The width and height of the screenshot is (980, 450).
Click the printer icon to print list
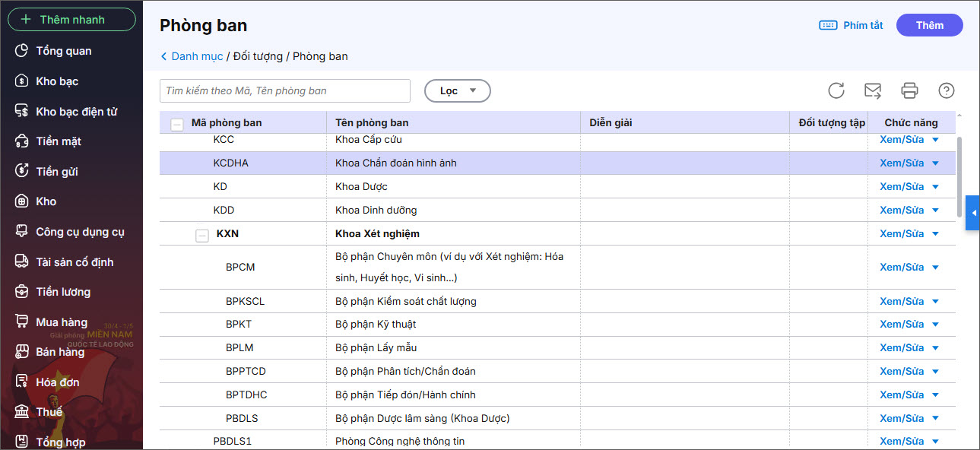(909, 90)
